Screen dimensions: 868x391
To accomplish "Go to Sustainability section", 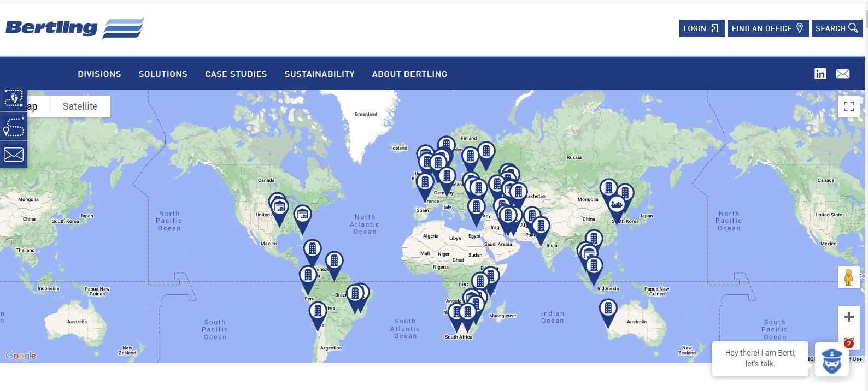I will (319, 74).
